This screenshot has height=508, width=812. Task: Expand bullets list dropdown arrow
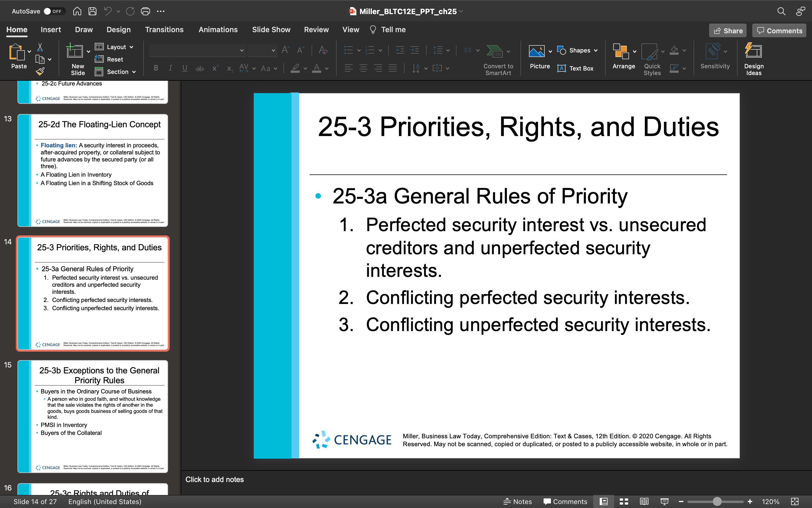click(x=359, y=51)
